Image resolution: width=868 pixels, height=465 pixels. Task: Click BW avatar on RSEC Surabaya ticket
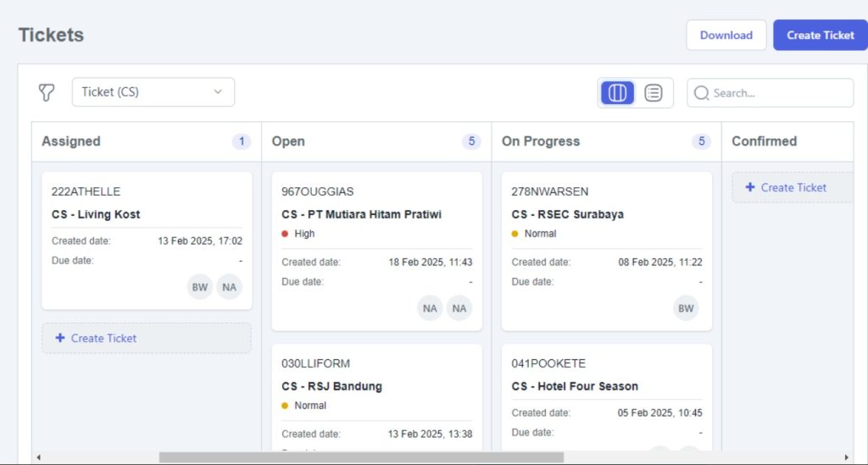click(x=686, y=308)
